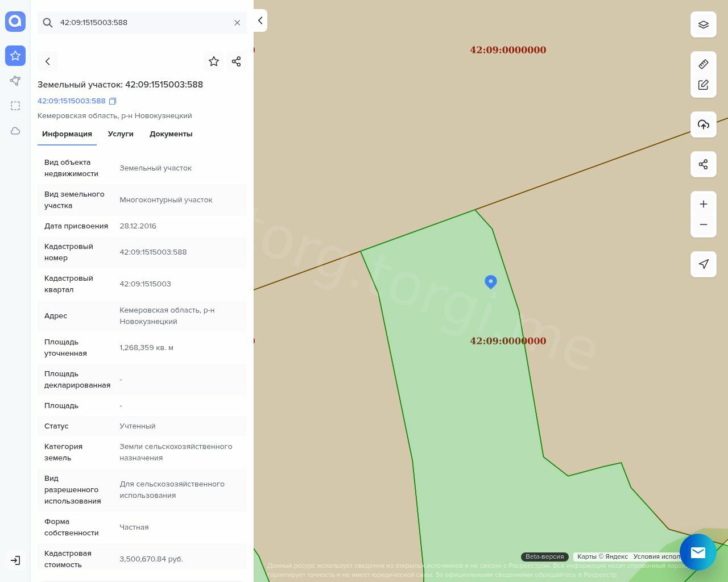Image resolution: width=728 pixels, height=582 pixels.
Task: Click the cloud upload button
Action: (x=704, y=124)
